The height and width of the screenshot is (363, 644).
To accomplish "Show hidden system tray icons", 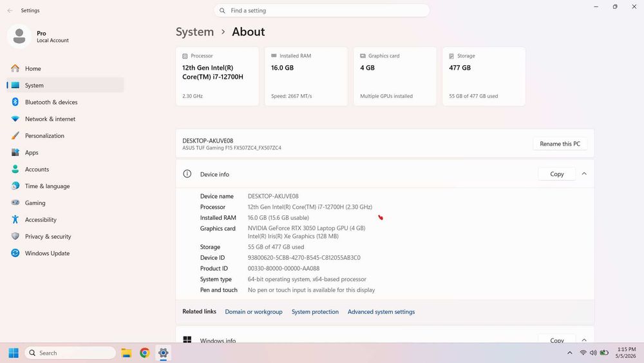I will [570, 353].
